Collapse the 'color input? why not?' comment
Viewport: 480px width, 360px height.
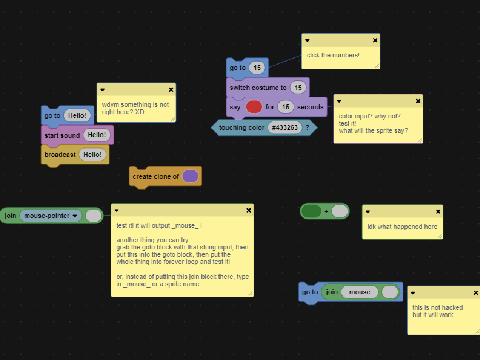[x=339, y=101]
